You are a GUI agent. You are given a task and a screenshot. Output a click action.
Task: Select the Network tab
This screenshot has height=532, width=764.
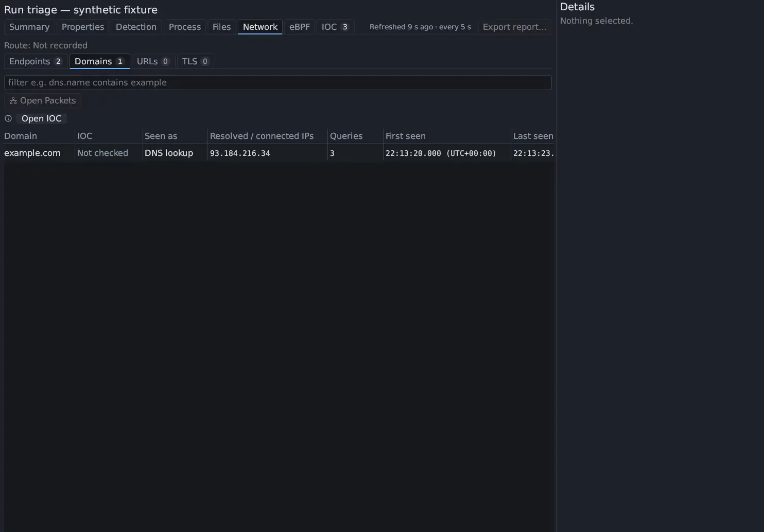(x=260, y=27)
